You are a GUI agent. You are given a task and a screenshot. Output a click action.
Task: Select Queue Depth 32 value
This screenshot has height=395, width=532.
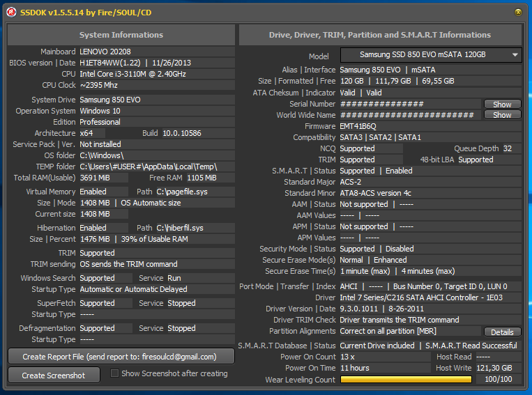point(507,148)
